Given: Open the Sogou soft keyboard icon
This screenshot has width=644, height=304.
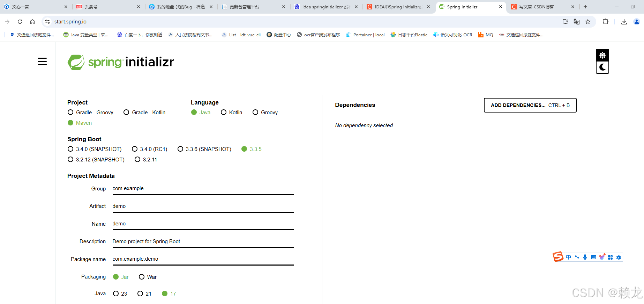Looking at the screenshot, I should pos(593,257).
